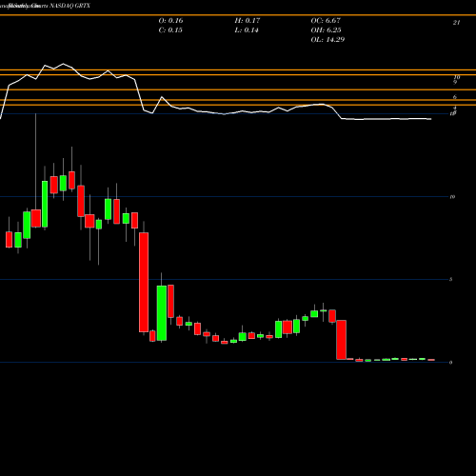The width and height of the screenshot is (476, 476).
Task: Click the '6' orange level label
Action: point(455,97)
